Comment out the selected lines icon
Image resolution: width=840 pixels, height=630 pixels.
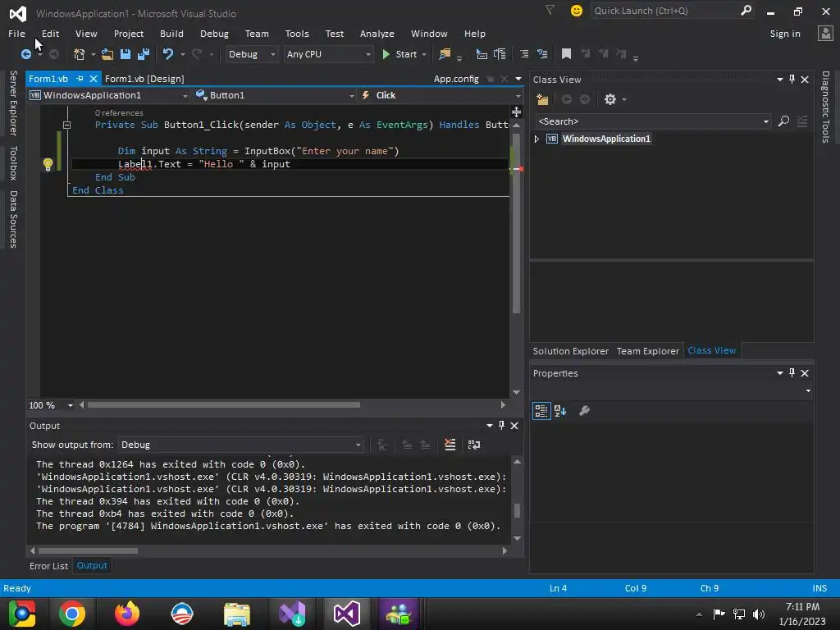(x=524, y=54)
